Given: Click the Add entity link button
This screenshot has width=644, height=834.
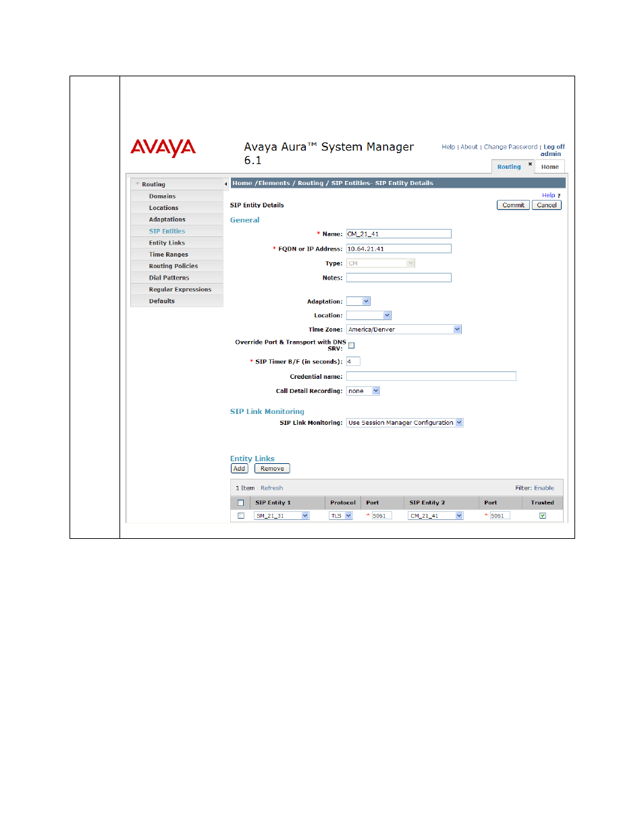Looking at the screenshot, I should [239, 469].
